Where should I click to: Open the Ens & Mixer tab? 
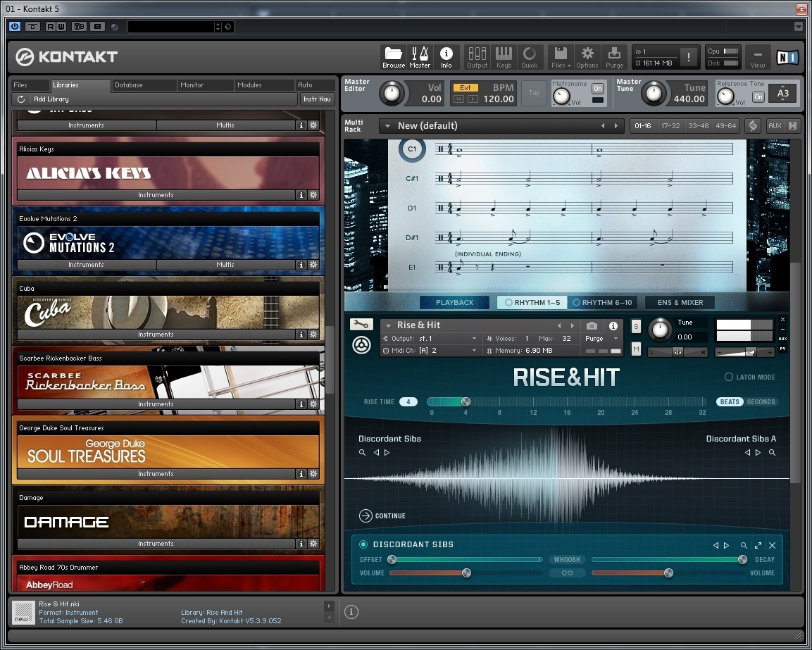click(680, 303)
